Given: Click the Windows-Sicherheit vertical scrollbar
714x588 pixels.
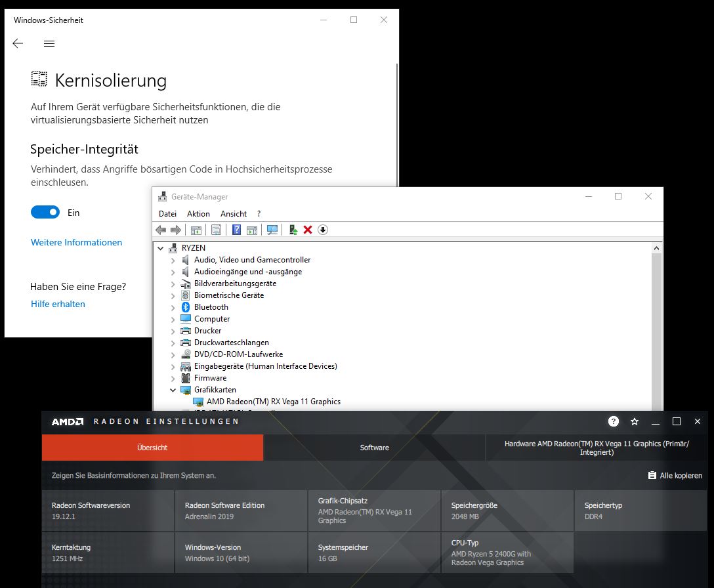Looking at the screenshot, I should pos(396,125).
